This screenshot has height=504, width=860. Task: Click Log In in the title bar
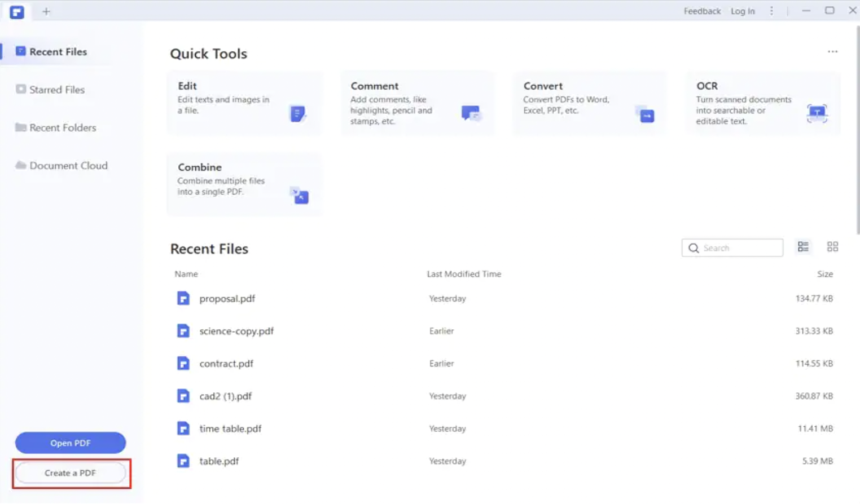[x=743, y=11]
